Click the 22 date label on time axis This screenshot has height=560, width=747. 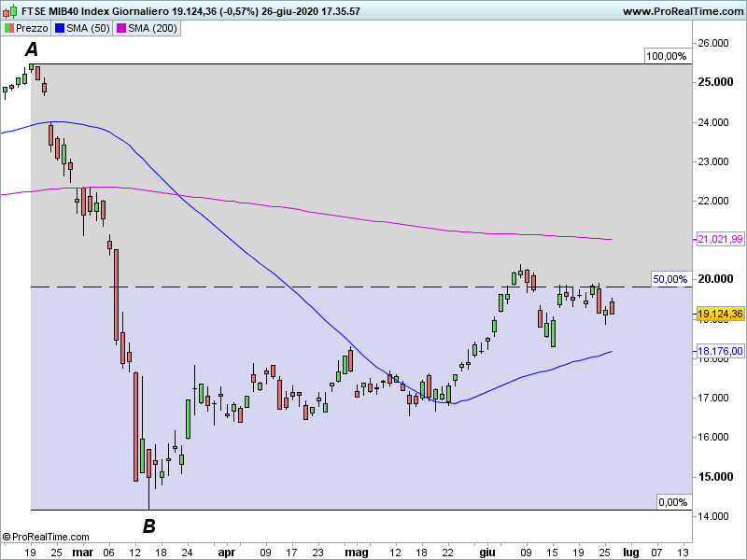pos(448,553)
